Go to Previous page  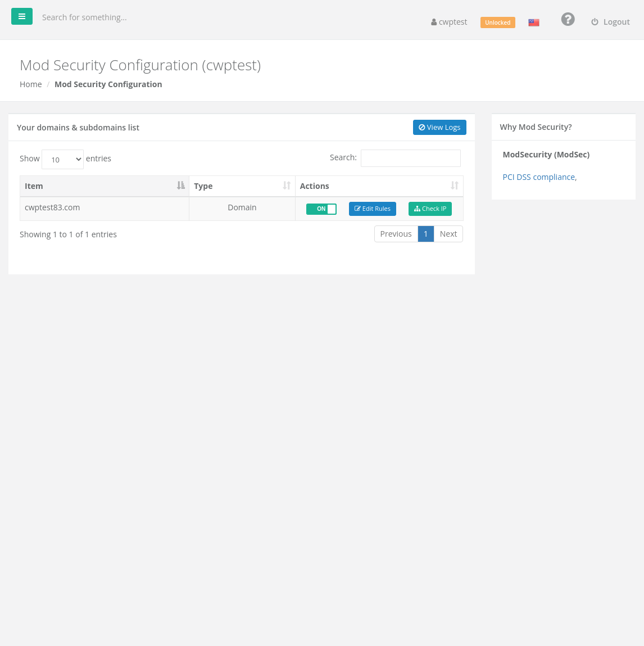pyautogui.click(x=396, y=234)
